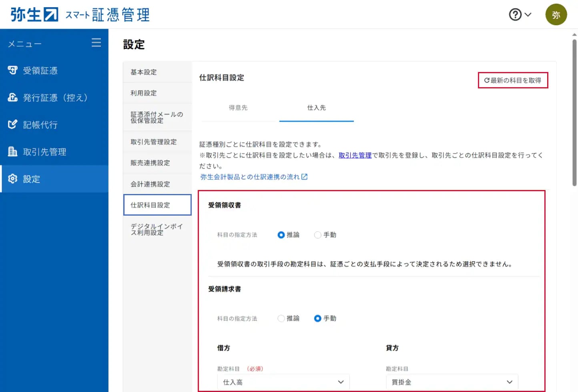Click the 取引先管理 building icon
Image resolution: width=578 pixels, height=392 pixels.
pyautogui.click(x=13, y=152)
